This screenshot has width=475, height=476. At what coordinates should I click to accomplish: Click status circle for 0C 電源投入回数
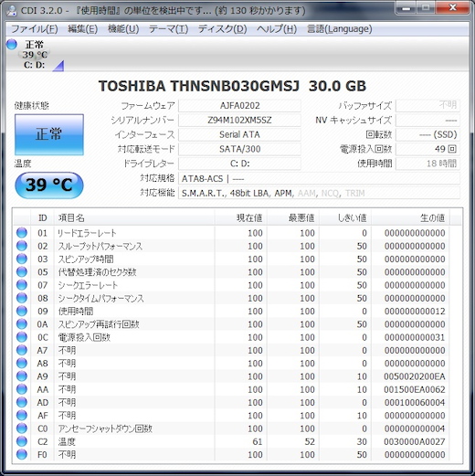(22, 337)
